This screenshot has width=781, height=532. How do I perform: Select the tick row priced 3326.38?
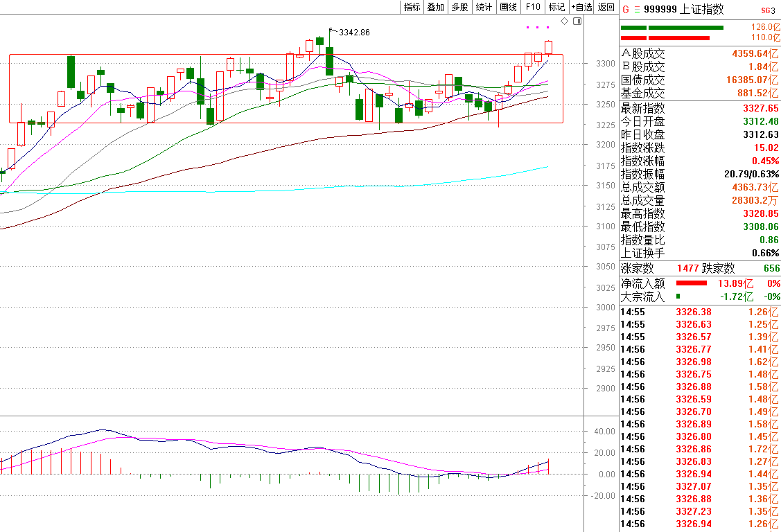pos(700,312)
